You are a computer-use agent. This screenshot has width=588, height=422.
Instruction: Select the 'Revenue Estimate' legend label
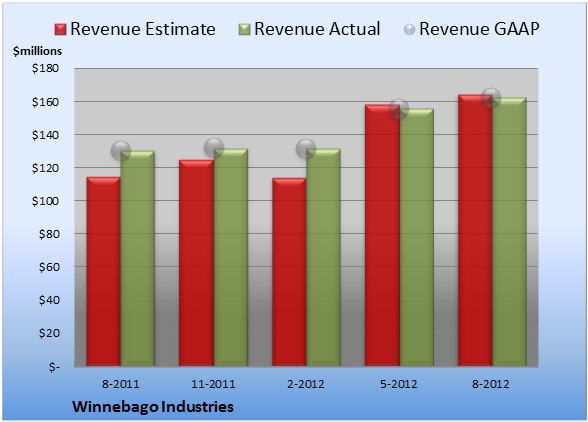pyautogui.click(x=143, y=29)
